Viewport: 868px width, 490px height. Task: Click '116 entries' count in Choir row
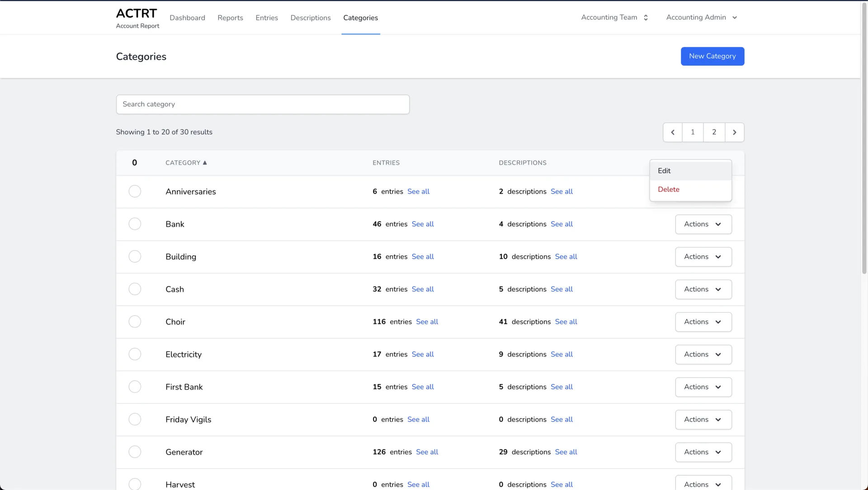tap(392, 322)
